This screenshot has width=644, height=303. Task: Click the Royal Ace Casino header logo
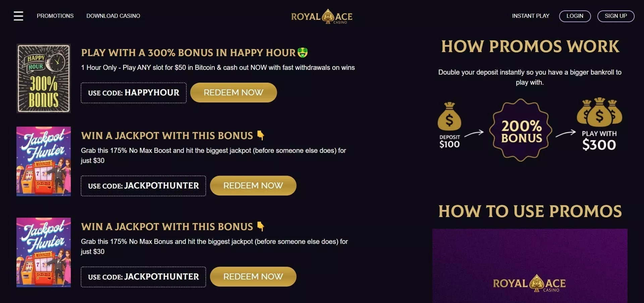click(x=322, y=16)
